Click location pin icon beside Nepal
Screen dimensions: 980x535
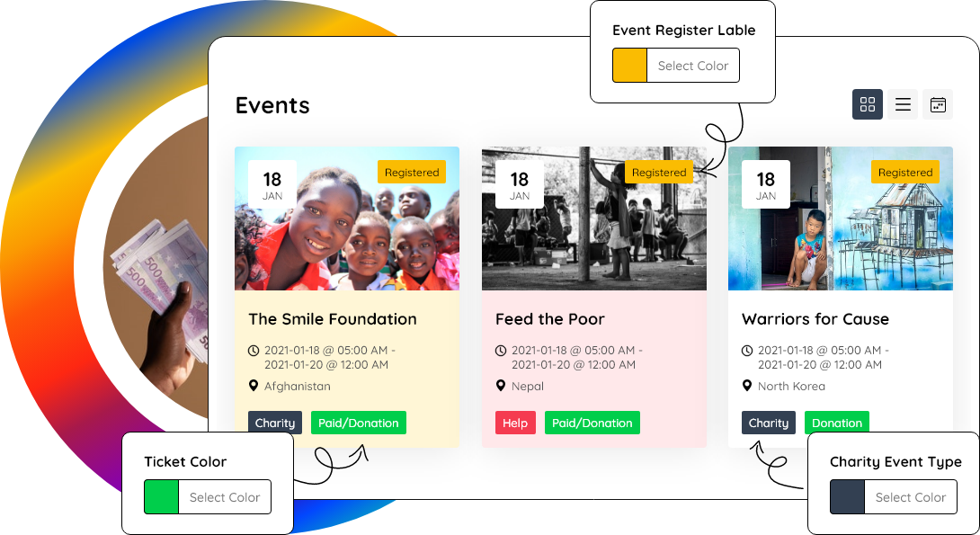pyautogui.click(x=501, y=386)
